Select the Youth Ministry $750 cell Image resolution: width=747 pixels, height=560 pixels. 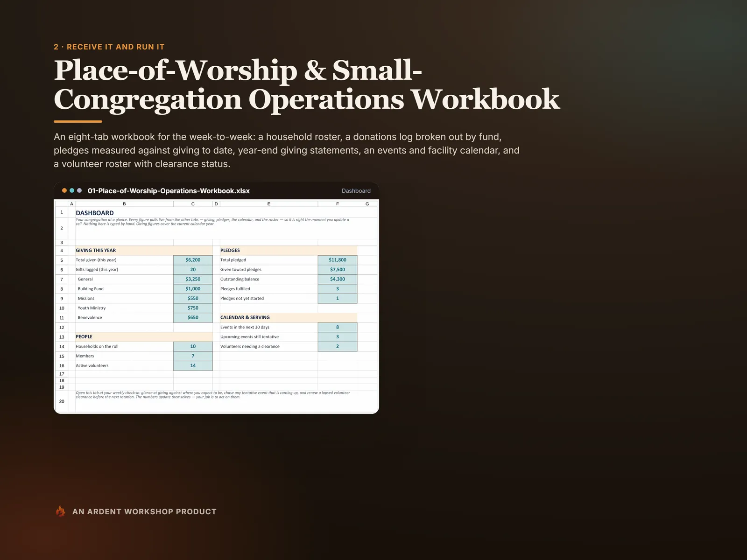(x=193, y=308)
